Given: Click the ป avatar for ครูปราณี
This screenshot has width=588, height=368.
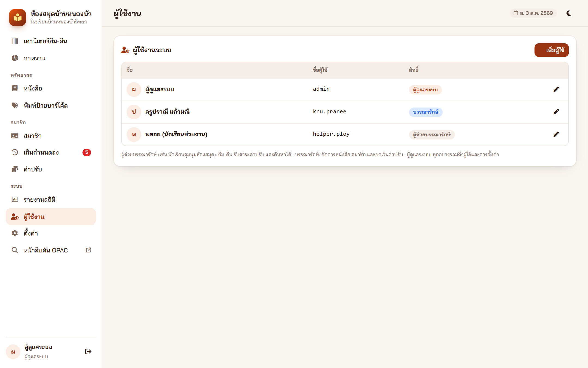Looking at the screenshot, I should click(134, 112).
